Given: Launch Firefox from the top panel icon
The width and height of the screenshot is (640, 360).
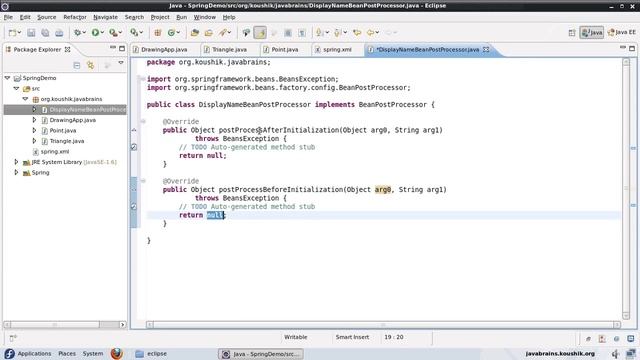Looking at the screenshot, I should pyautogui.click(x=117, y=353).
